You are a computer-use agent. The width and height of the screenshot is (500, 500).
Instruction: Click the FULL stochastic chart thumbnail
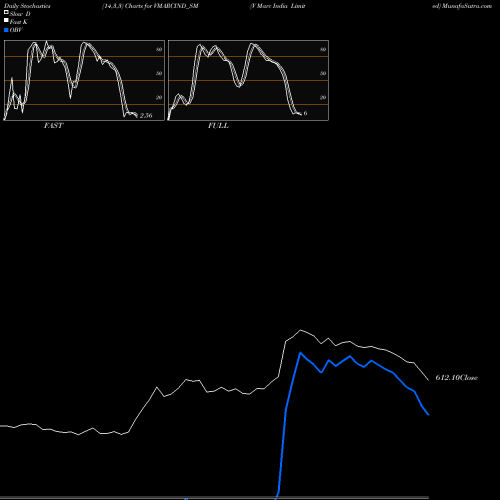248,80
